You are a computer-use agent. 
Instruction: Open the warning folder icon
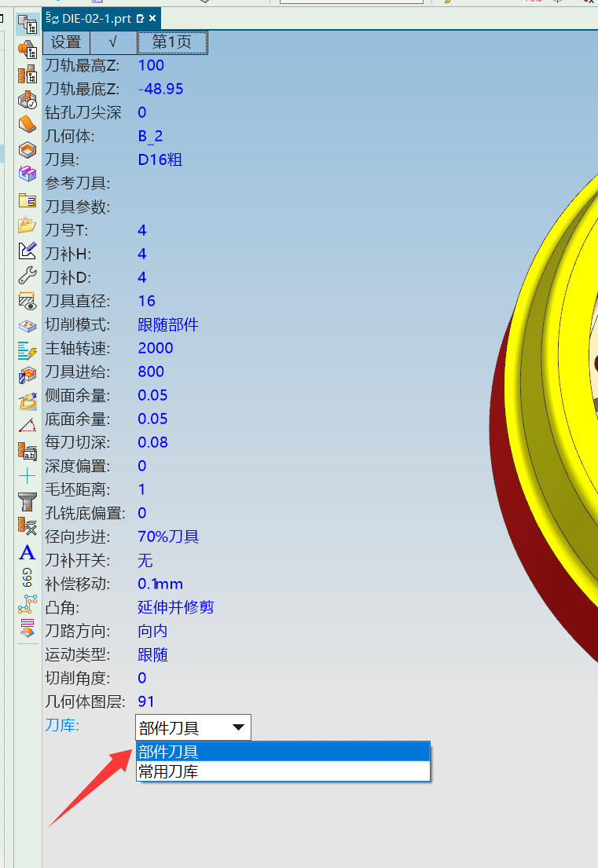28,225
